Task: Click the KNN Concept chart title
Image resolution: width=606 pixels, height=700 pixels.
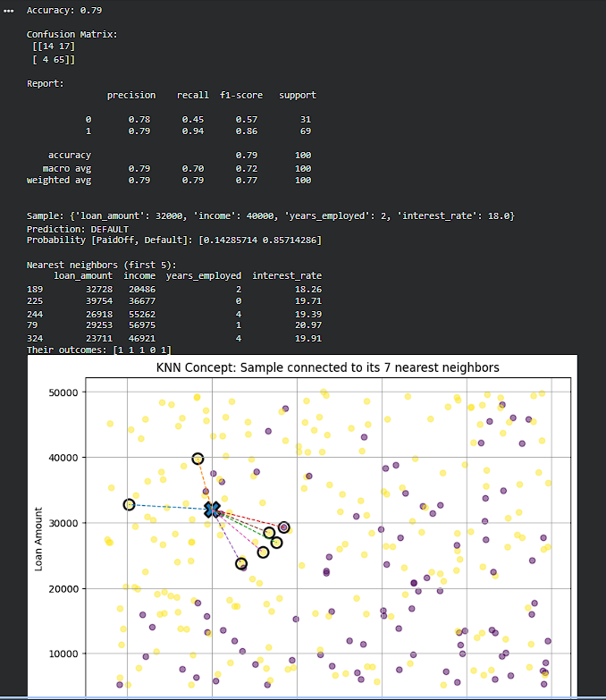Action: [x=327, y=367]
